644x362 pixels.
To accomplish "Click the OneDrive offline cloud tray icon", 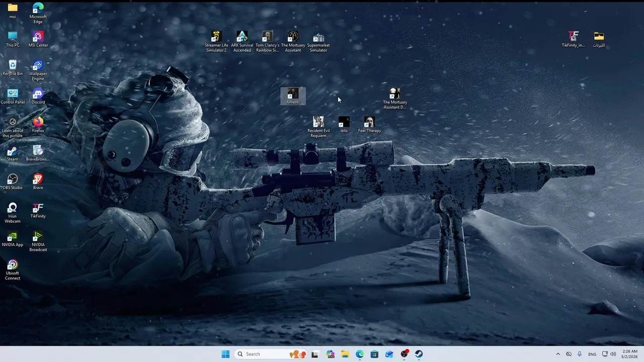I will pos(569,354).
